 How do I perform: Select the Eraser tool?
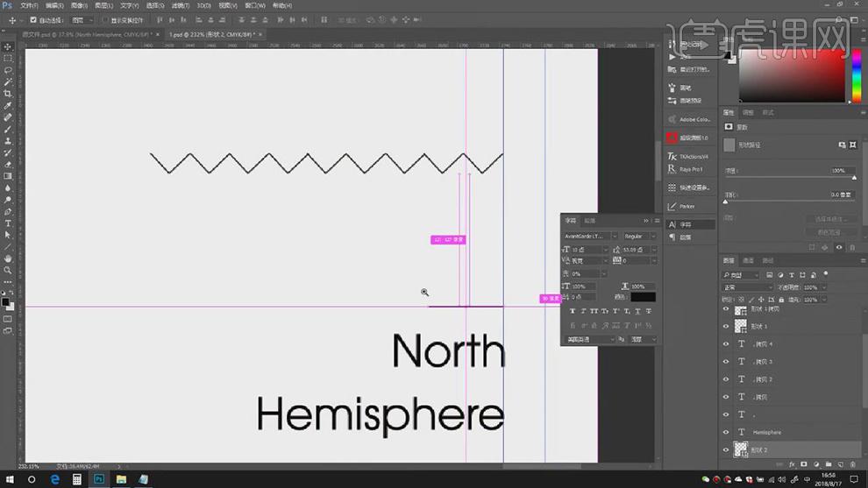[x=8, y=165]
